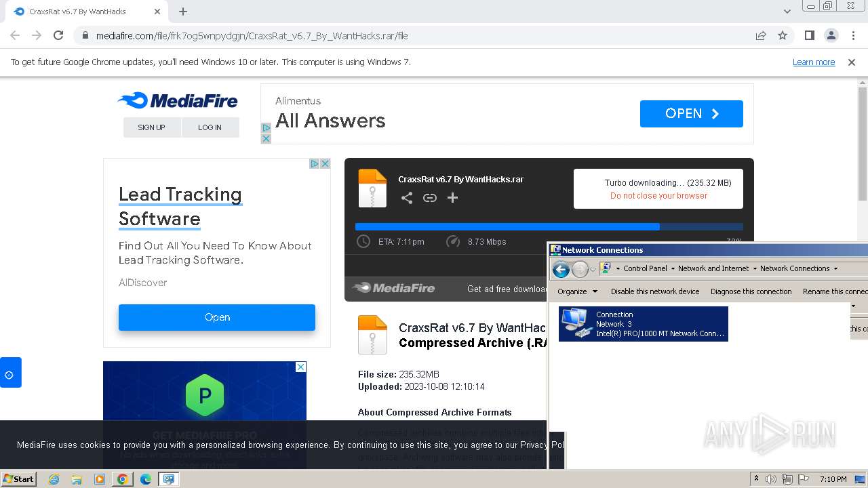Open the blue accessibility settings widget
The width and height of the screenshot is (868, 488).
point(10,373)
